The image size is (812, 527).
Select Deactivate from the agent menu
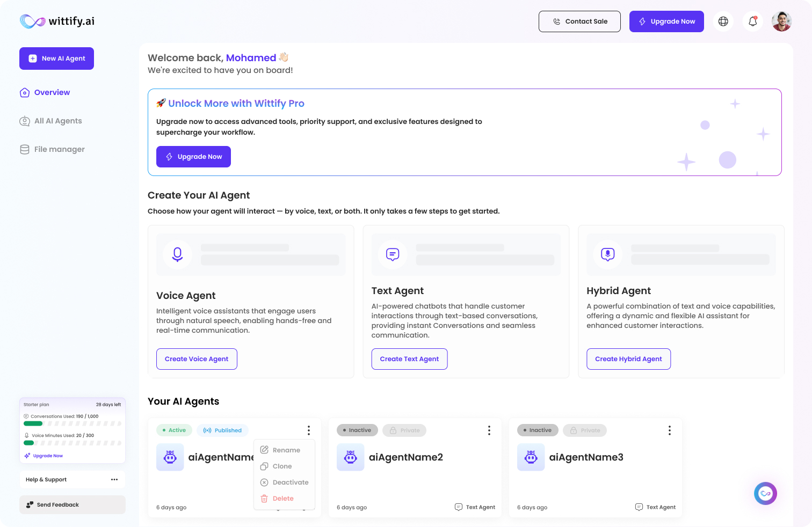[x=284, y=482]
